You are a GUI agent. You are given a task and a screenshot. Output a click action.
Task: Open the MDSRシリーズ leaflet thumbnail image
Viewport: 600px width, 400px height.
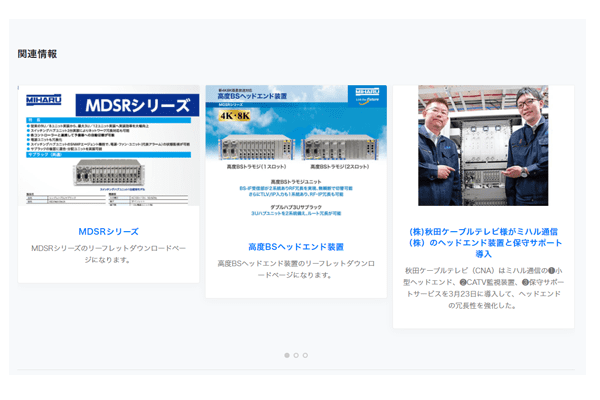(108, 145)
